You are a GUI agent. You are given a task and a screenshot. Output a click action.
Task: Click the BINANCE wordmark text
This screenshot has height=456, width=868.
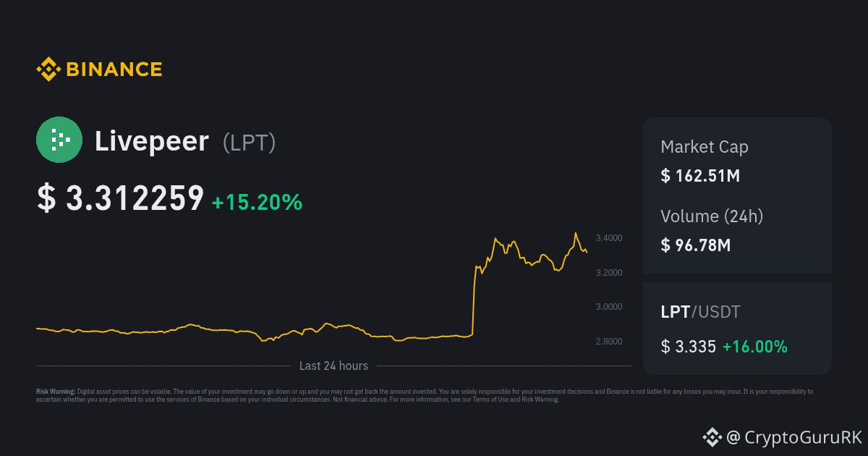(x=114, y=69)
